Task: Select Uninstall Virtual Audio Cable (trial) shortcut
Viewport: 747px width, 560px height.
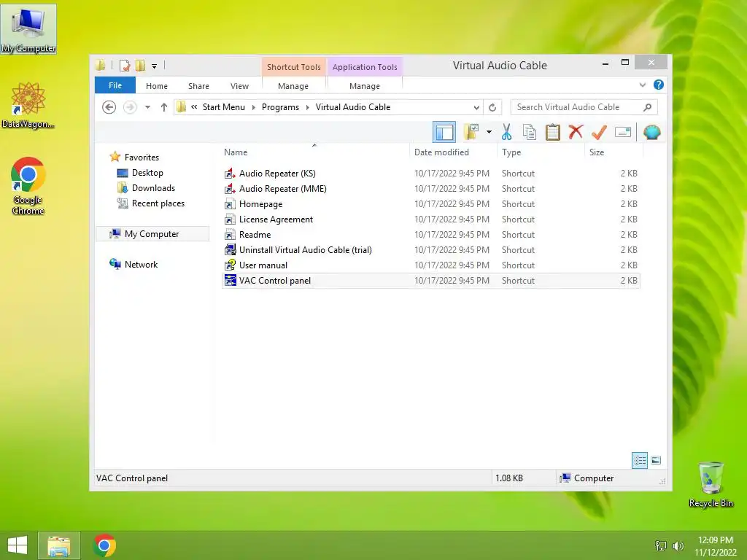Action: point(430,249)
